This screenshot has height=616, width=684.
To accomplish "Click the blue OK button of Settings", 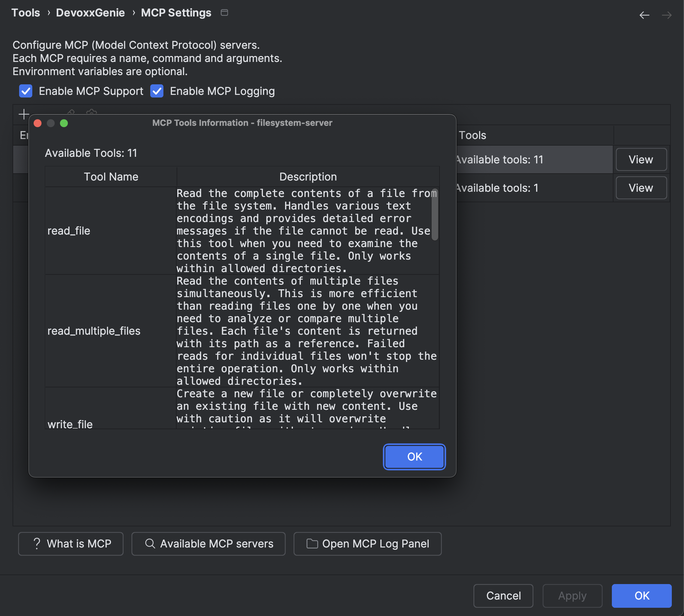I will point(641,595).
